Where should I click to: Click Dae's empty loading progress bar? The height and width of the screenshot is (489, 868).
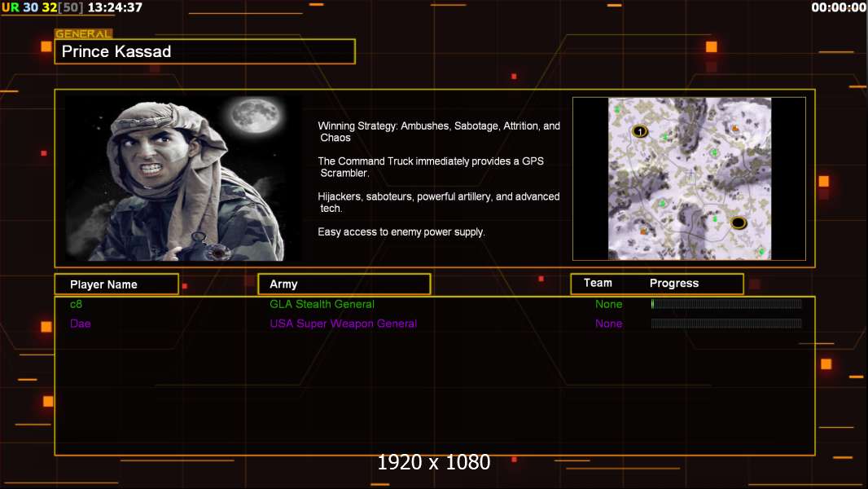tap(726, 324)
